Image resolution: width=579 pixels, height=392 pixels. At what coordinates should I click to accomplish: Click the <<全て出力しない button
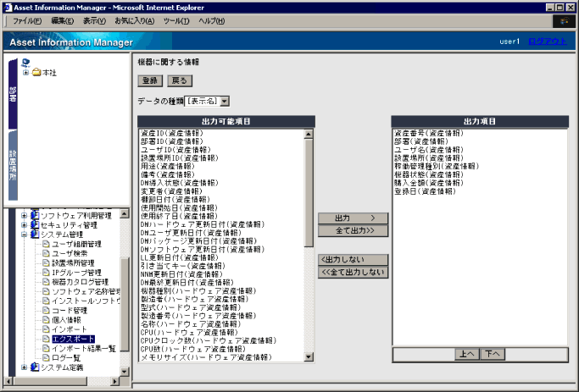click(353, 272)
